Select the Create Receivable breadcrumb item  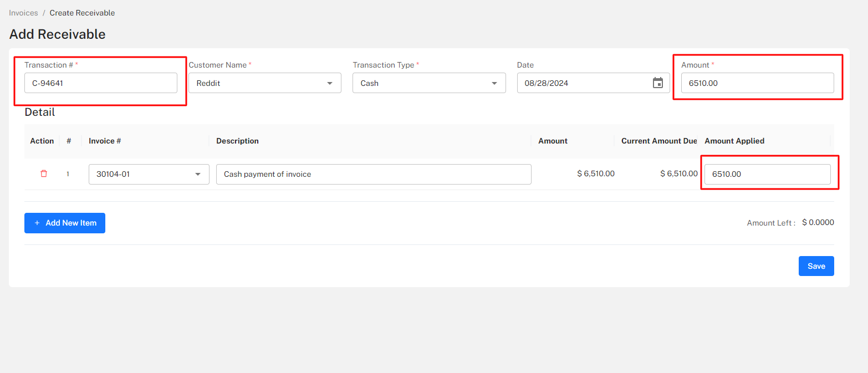tap(82, 12)
